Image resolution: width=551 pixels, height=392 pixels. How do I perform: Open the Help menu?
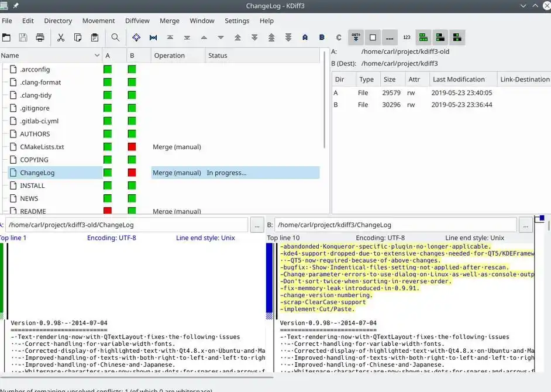(267, 20)
